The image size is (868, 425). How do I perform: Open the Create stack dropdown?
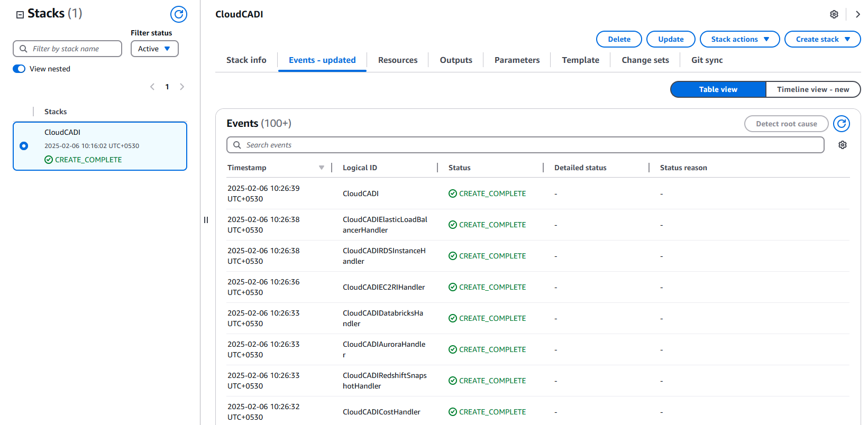(x=823, y=39)
